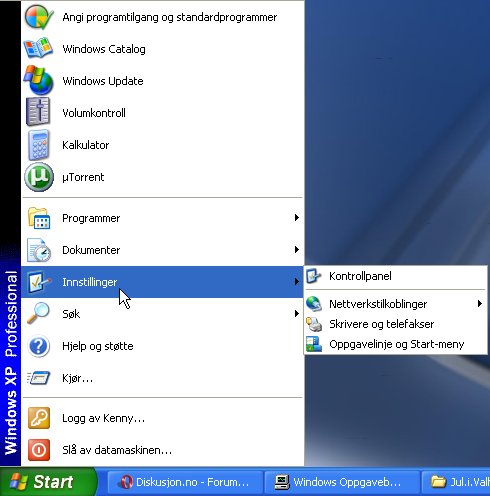Expand the Nettverkstilkoblinger submenu arrow

[479, 303]
